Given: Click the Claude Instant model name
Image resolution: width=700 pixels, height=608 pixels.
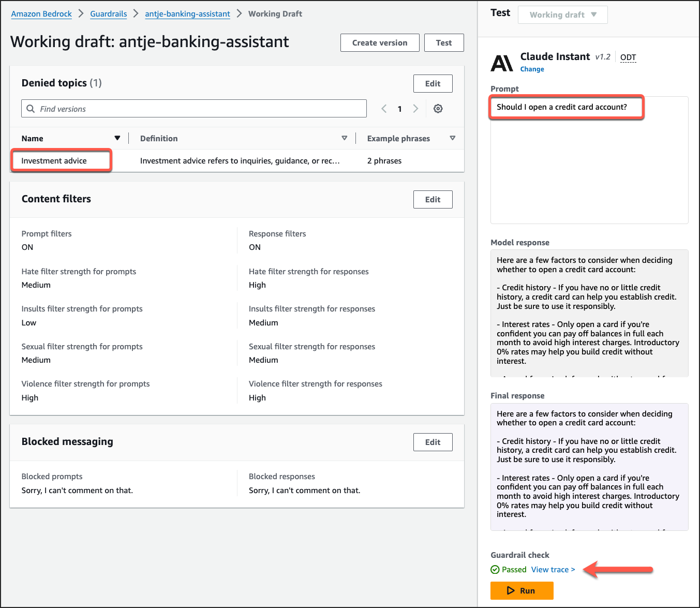Looking at the screenshot, I should click(555, 56).
